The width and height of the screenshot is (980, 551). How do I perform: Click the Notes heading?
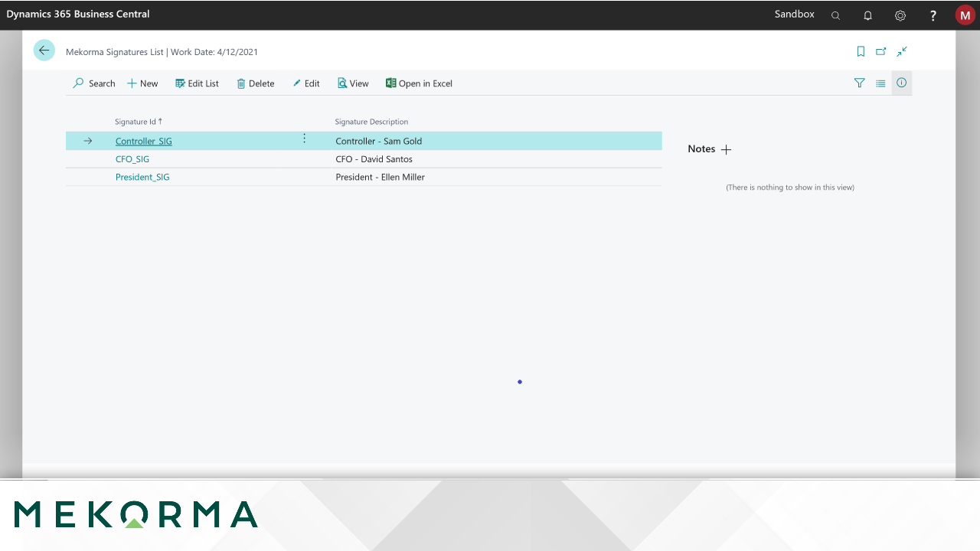coord(701,149)
